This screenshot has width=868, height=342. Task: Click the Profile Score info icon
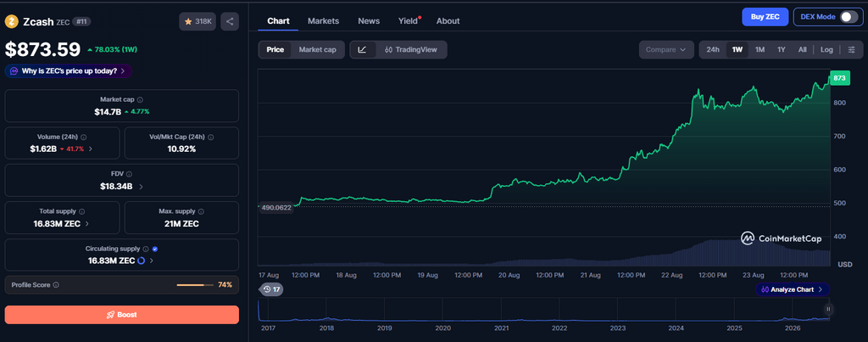(56, 285)
